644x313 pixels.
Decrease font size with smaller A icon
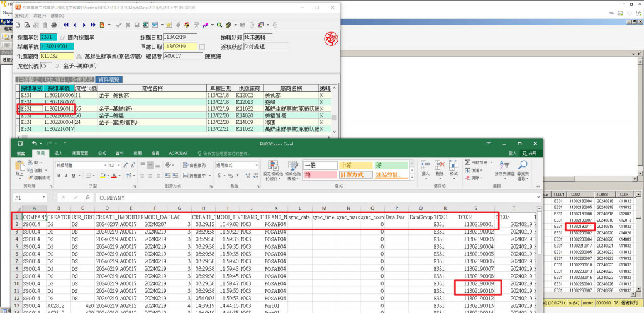pyautogui.click(x=133, y=166)
